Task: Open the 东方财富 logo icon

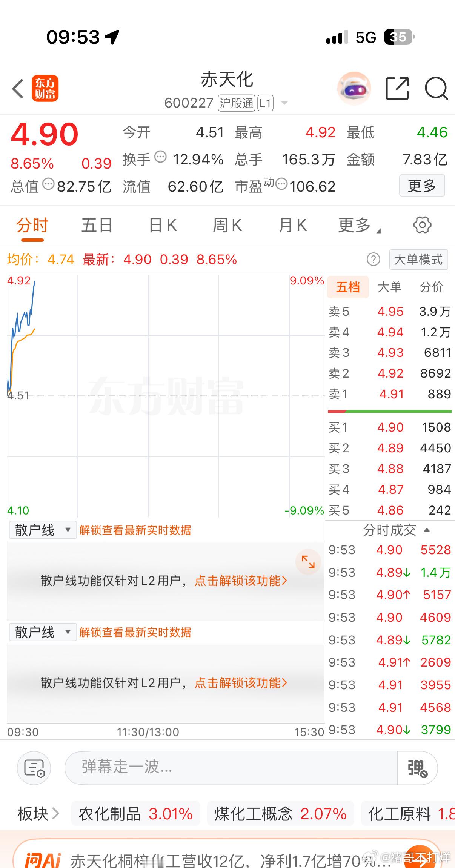Action: [45, 89]
